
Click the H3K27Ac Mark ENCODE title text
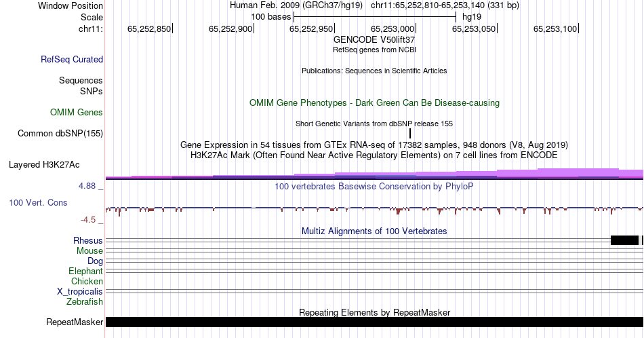click(x=374, y=155)
